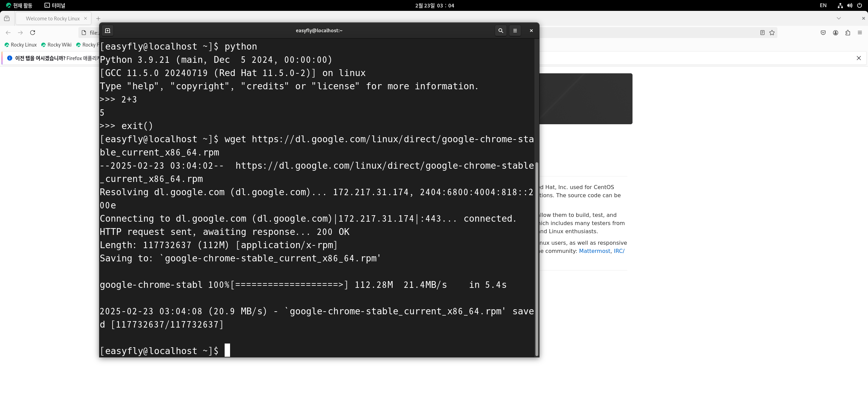
Task: Click the terminal vertical scrollbar
Action: (536, 258)
